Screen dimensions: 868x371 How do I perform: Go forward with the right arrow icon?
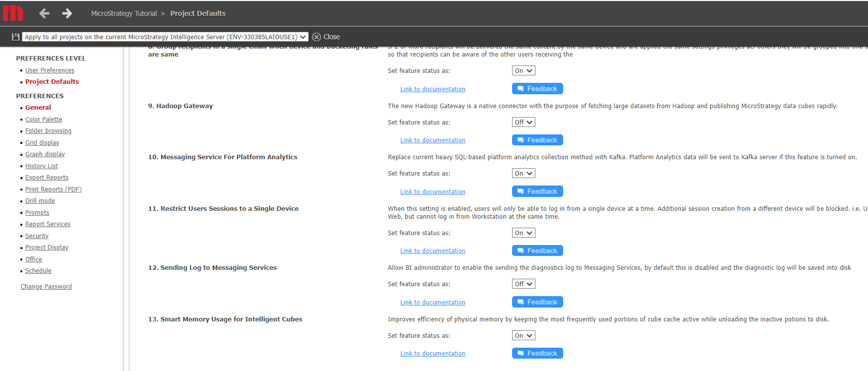(x=67, y=13)
